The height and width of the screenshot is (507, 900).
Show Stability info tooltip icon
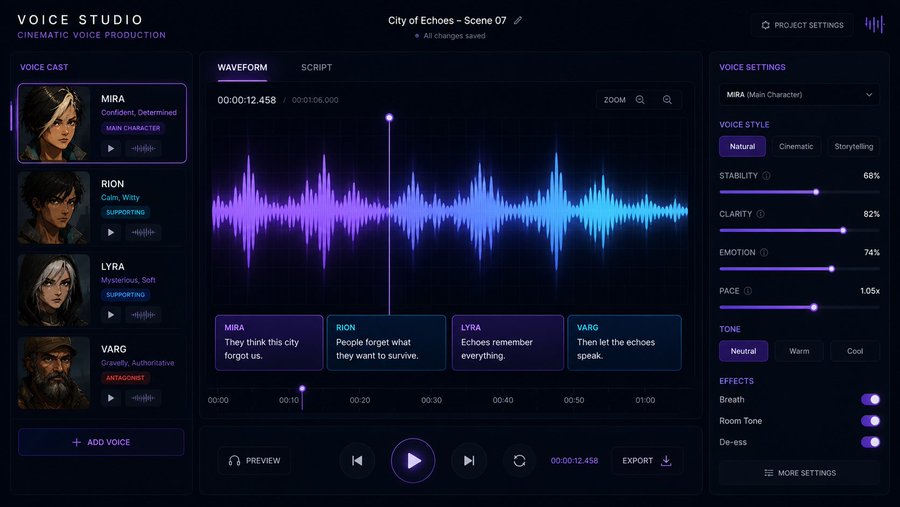coord(766,176)
